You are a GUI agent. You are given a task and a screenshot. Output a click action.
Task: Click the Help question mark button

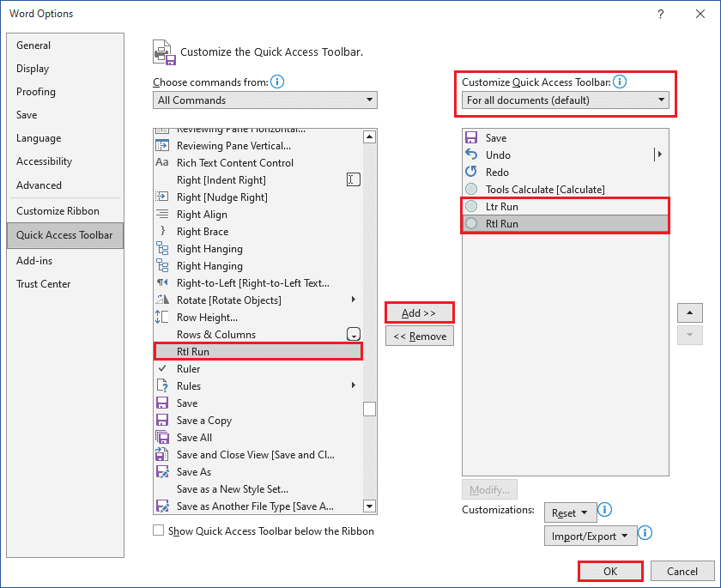pyautogui.click(x=660, y=14)
